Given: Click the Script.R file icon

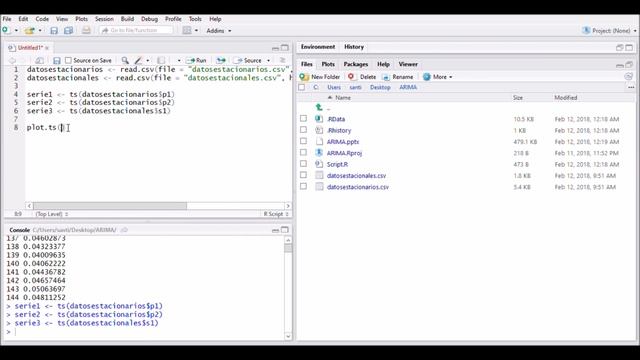Looking at the screenshot, I should point(319,164).
